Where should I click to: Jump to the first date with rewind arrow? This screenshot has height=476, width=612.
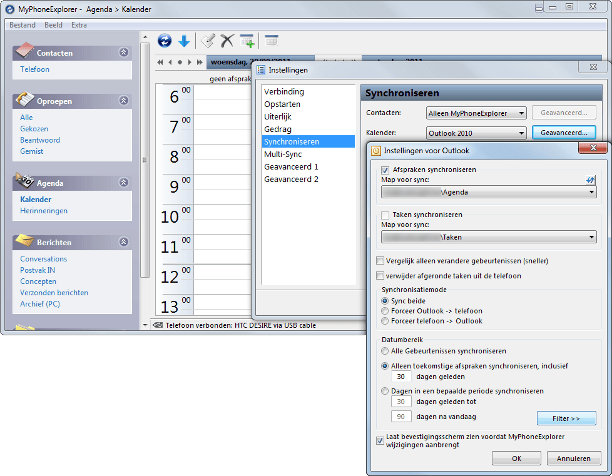pos(160,62)
